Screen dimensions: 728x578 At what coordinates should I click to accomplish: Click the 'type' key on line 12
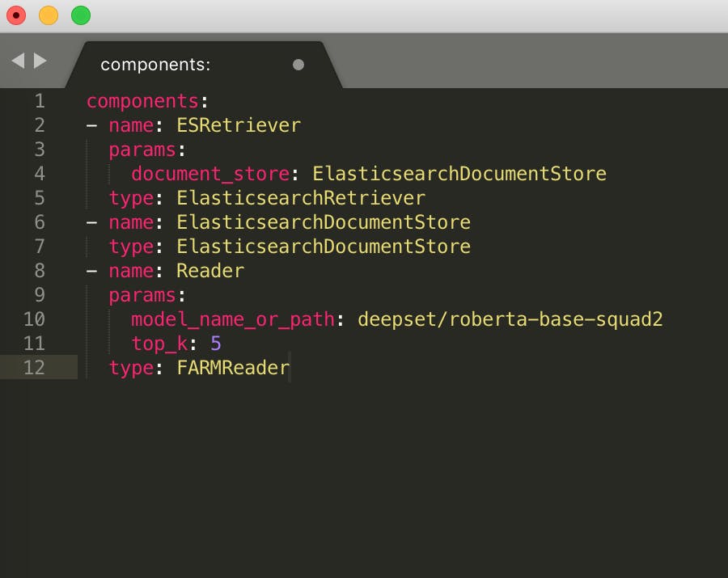[131, 369]
